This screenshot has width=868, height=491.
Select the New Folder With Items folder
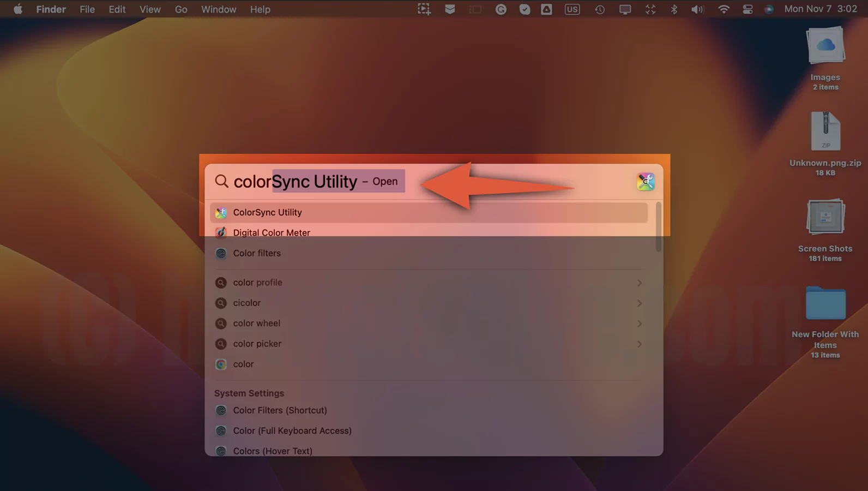(825, 322)
